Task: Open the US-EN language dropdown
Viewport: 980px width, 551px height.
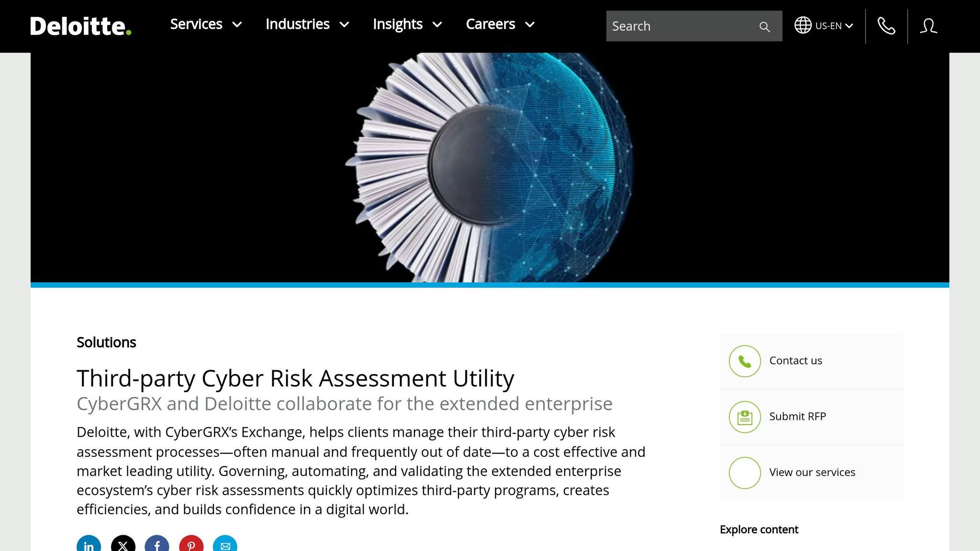Action: pyautogui.click(x=835, y=26)
